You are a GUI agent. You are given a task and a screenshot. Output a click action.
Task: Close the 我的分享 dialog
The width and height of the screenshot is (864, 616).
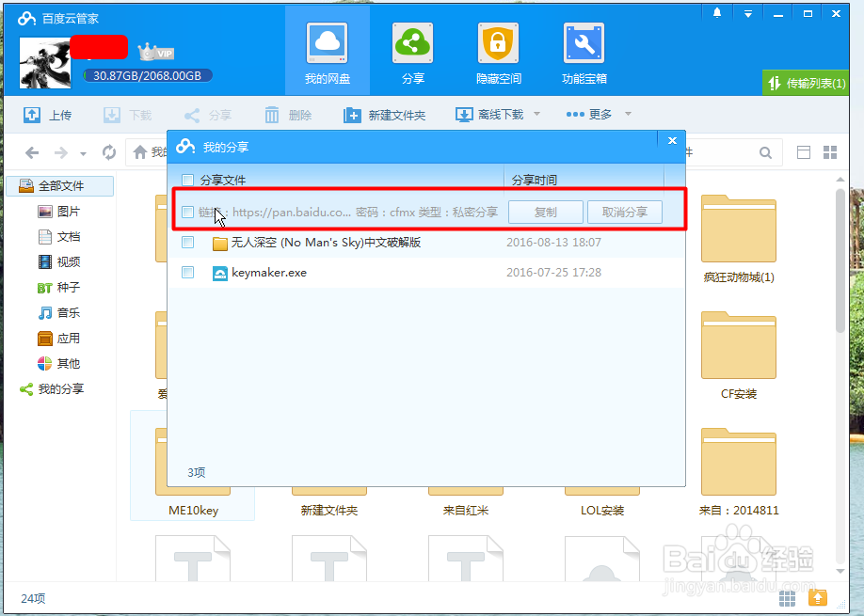tap(672, 140)
